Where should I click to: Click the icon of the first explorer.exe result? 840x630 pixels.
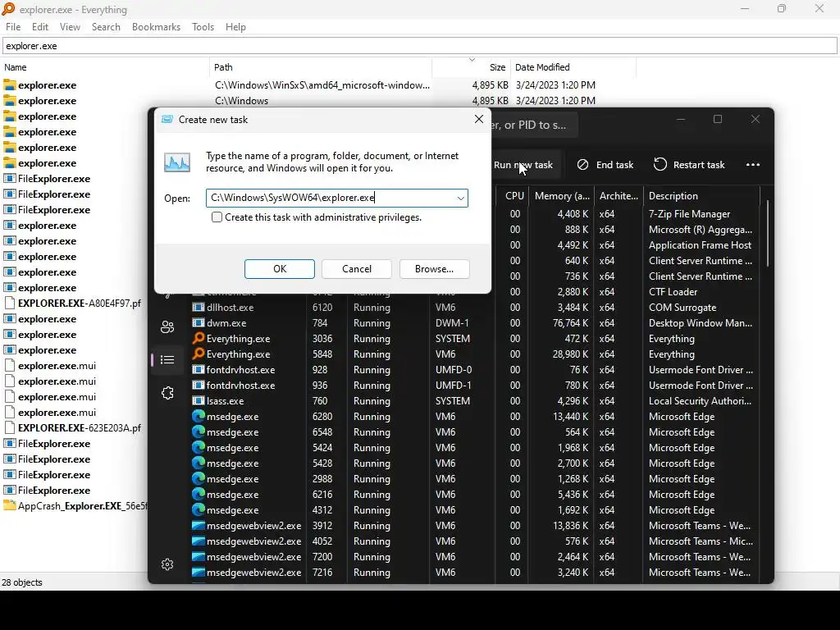coord(10,85)
